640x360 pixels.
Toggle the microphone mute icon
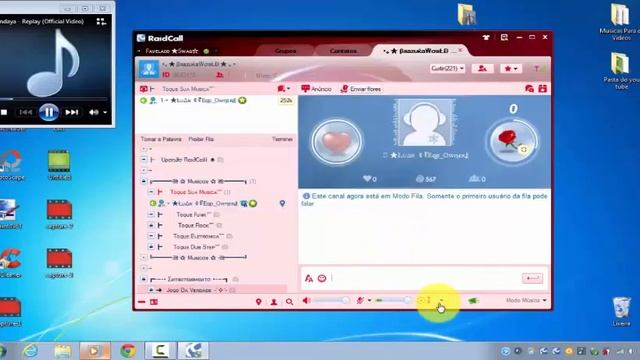[360, 301]
